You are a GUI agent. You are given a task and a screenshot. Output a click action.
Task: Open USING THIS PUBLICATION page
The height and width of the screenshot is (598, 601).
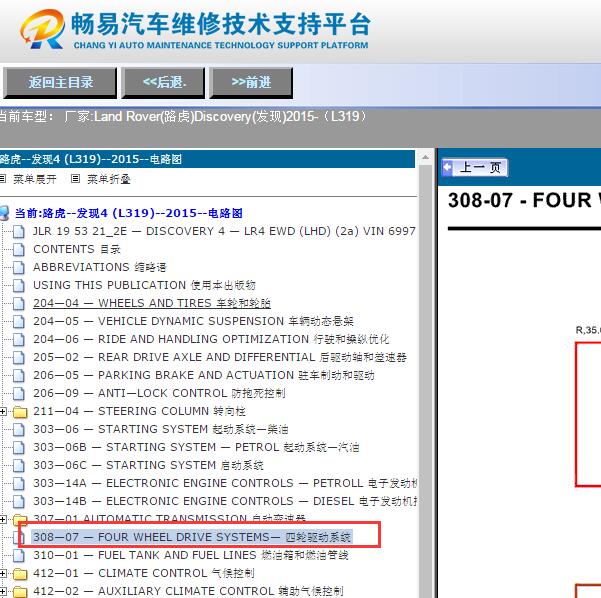coord(144,285)
